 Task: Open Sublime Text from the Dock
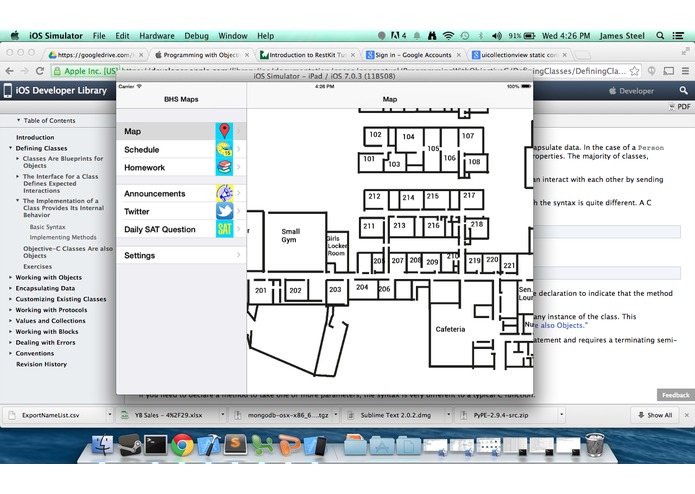235,444
